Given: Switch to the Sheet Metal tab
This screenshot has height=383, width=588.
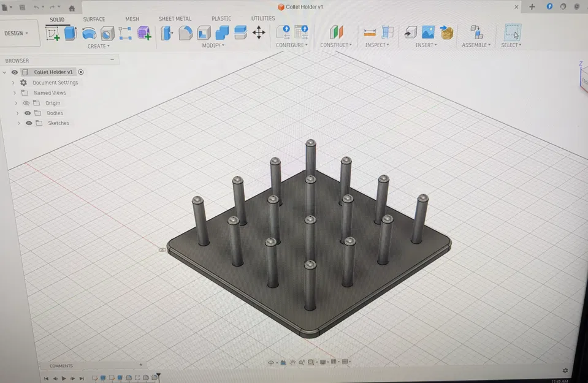Looking at the screenshot, I should [175, 18].
